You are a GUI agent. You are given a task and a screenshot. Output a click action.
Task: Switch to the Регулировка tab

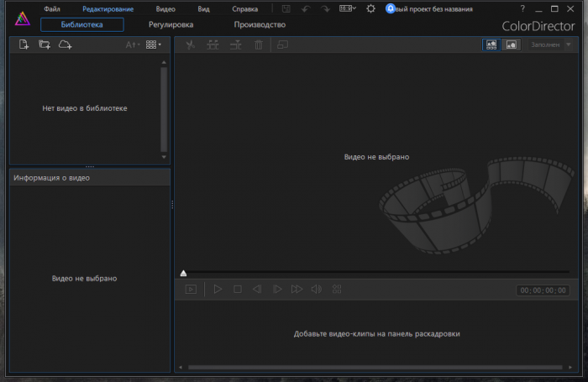[171, 24]
